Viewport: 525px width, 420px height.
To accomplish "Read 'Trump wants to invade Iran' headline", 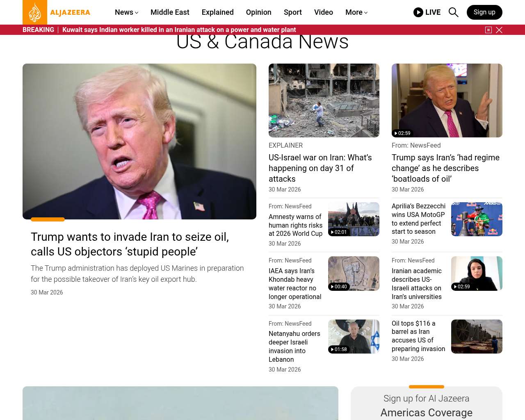I will click(x=130, y=244).
